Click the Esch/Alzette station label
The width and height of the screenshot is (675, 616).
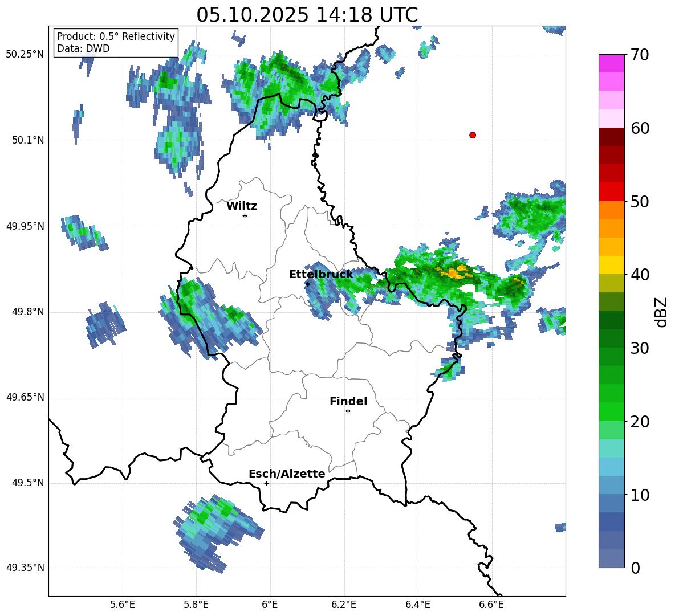[x=287, y=474]
